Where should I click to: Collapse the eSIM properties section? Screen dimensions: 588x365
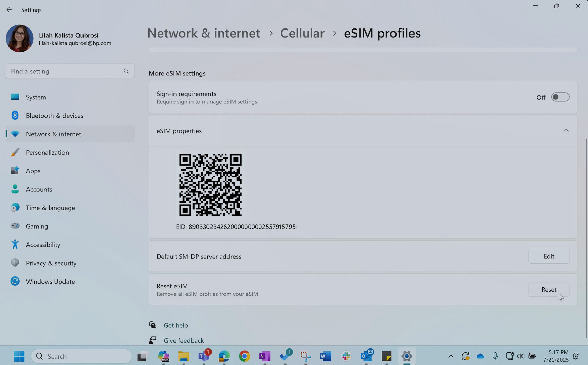click(566, 131)
